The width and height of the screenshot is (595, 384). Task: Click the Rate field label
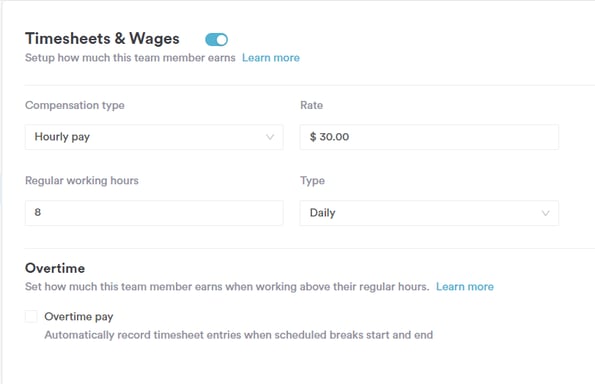[x=312, y=105]
